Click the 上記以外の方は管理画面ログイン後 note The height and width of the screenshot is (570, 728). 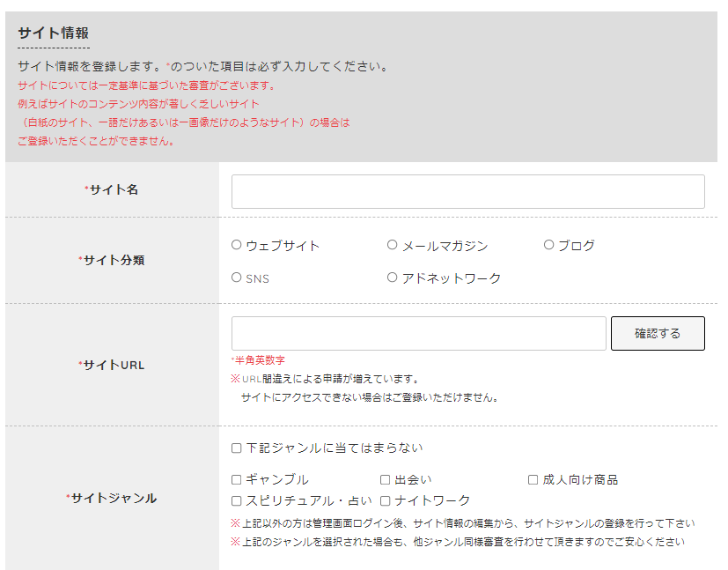[x=463, y=523]
